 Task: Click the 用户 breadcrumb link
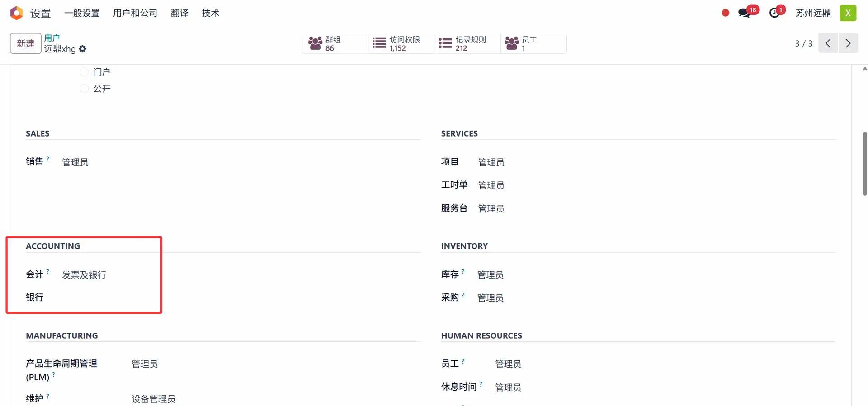(52, 38)
